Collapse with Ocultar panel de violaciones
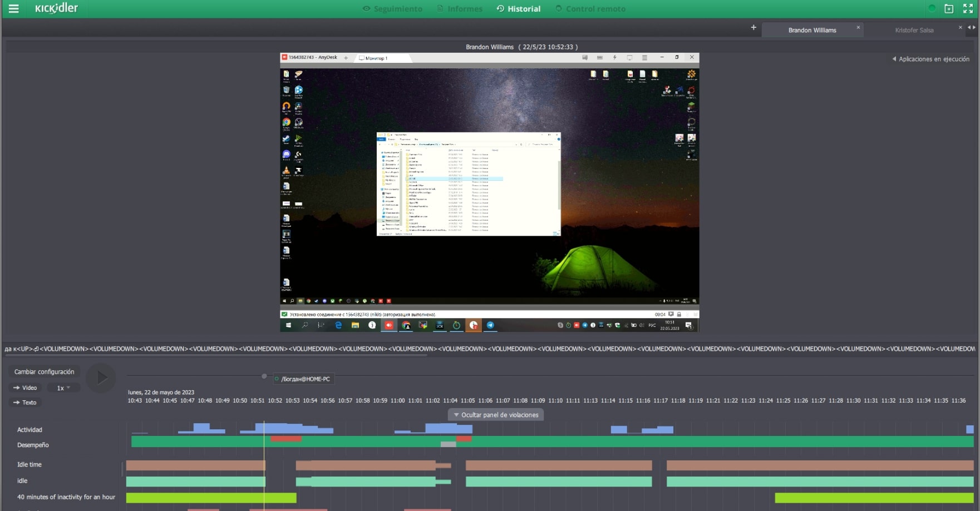Viewport: 980px width, 511px height. tap(496, 415)
